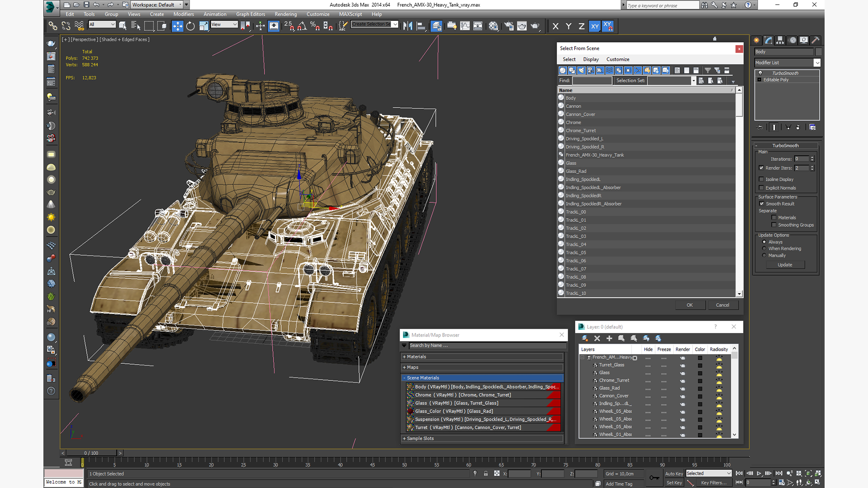Open the Rendering menu
Viewport: 868px width, 488px height.
point(286,14)
